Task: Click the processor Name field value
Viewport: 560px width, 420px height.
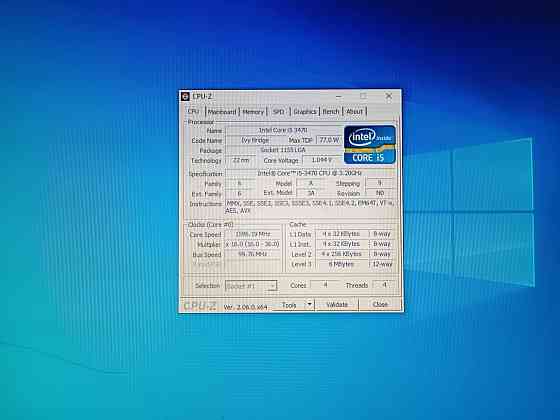Action: pyautogui.click(x=284, y=130)
